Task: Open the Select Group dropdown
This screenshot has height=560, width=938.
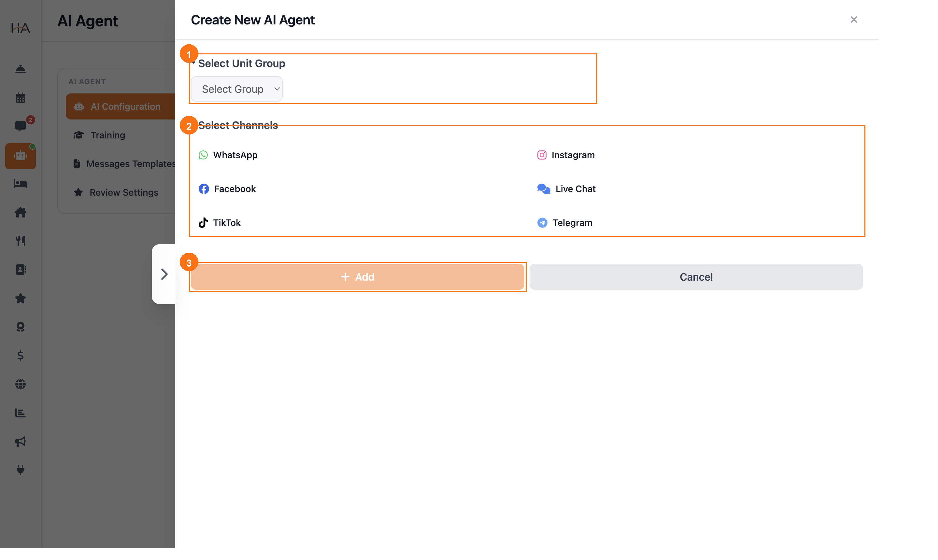Action: pos(237,89)
